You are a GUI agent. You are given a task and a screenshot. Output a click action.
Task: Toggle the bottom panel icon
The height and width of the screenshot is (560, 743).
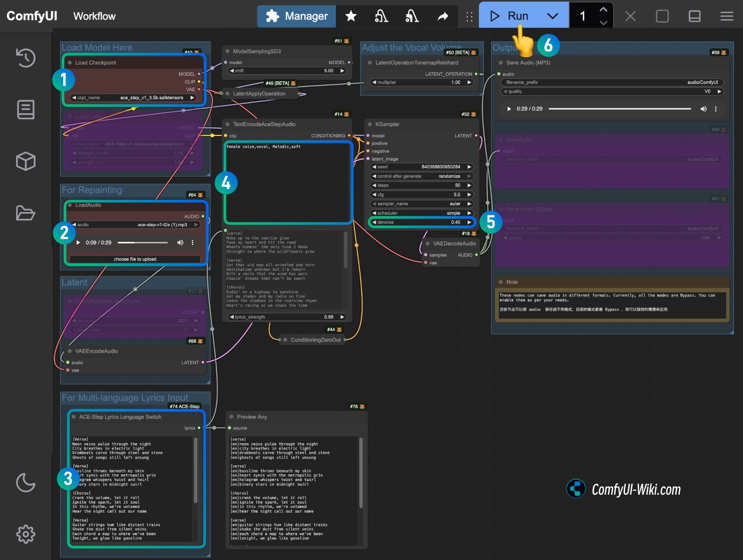pos(695,16)
